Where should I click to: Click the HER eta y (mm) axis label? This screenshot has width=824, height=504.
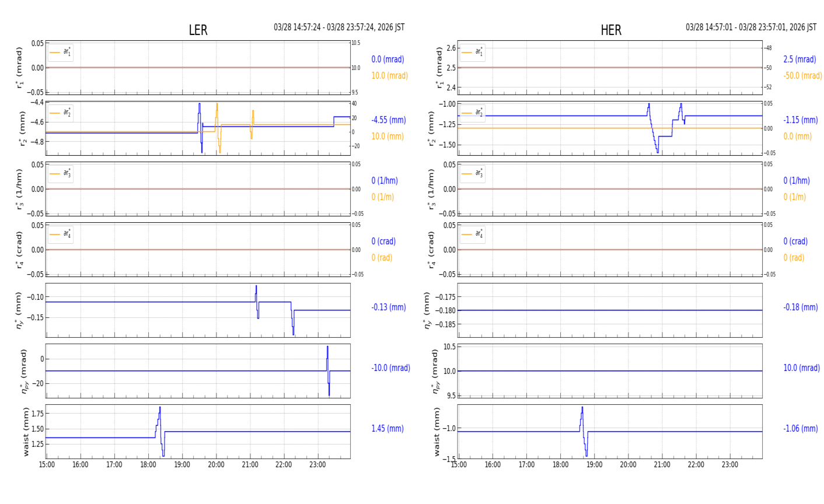(428, 310)
